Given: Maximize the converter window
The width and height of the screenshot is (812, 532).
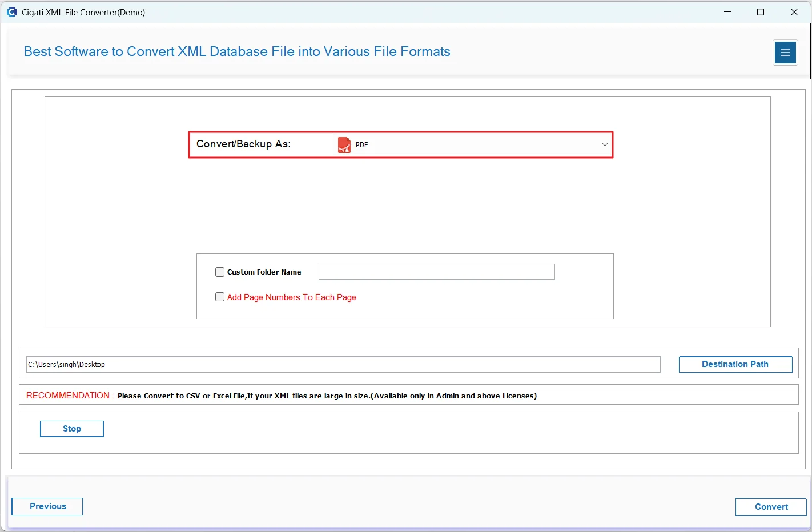Looking at the screenshot, I should tap(761, 12).
